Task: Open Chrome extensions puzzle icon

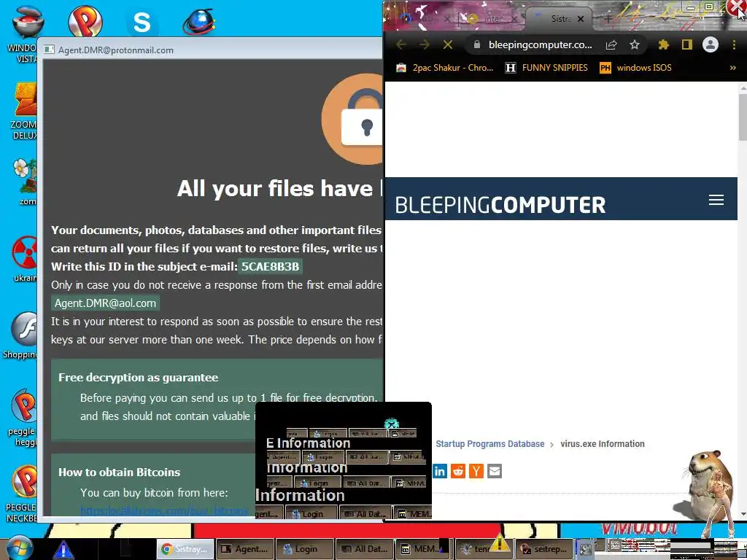Action: click(663, 44)
